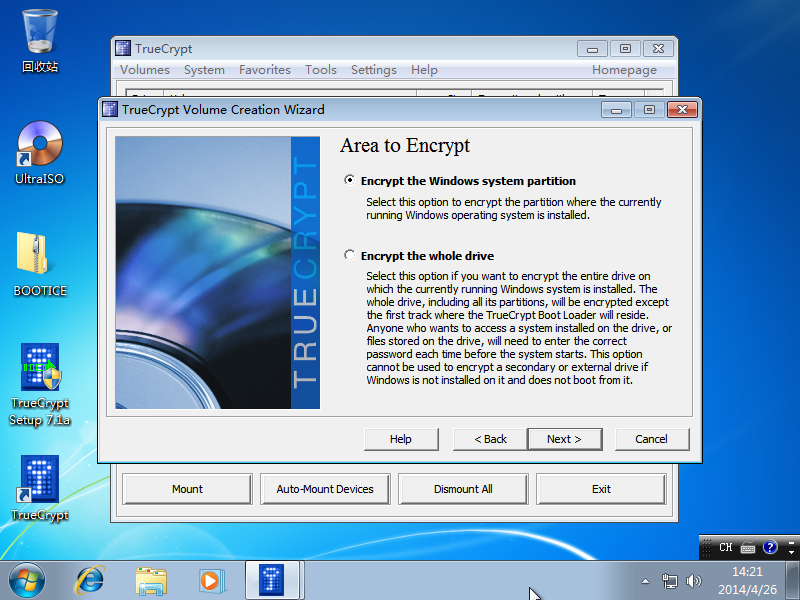Open the Help menu in TrueCrypt
This screenshot has width=800, height=600.
[424, 70]
